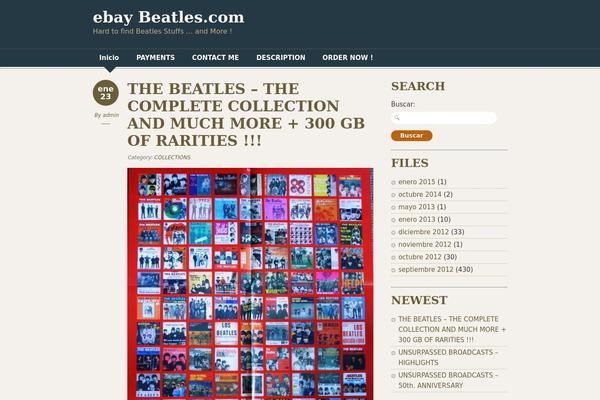Open the Inicio menu item
600x400 pixels.
109,57
